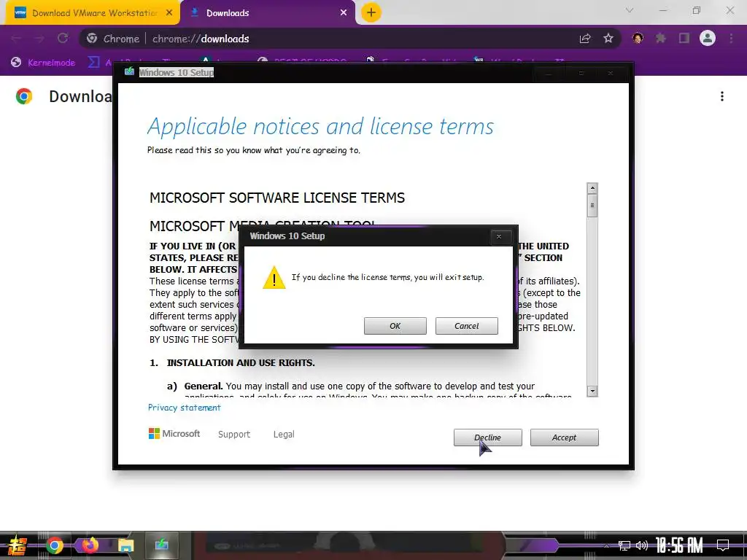Click the taskbar clock showing 10:56 AM

coord(679,545)
